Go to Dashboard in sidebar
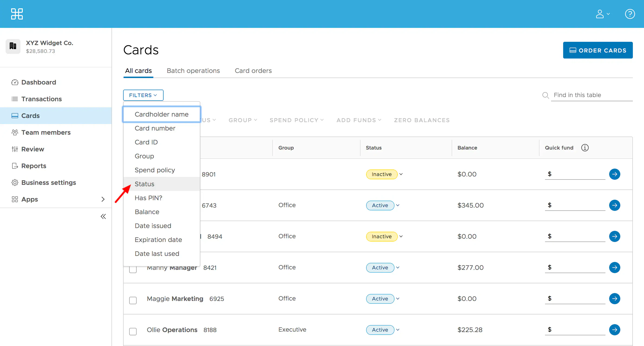This screenshot has height=346, width=644. coord(39,82)
